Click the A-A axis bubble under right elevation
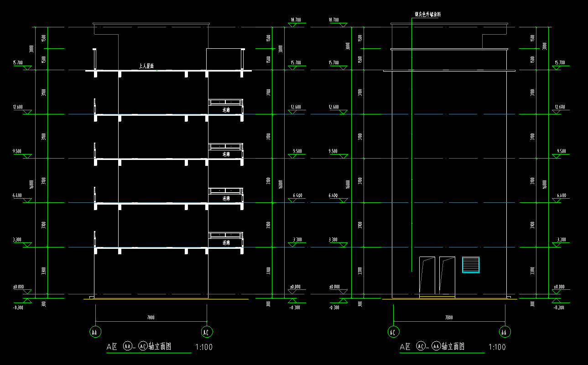Viewport: 588px width, 365px height. point(505,332)
